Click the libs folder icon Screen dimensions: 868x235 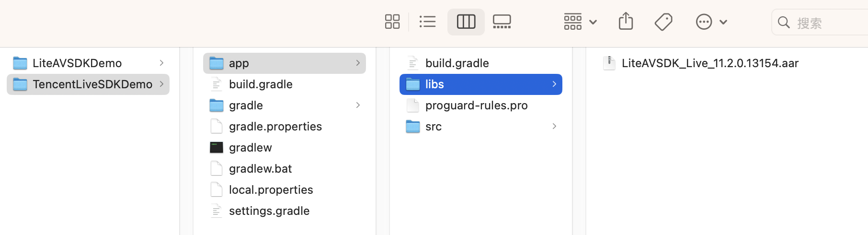coord(413,84)
